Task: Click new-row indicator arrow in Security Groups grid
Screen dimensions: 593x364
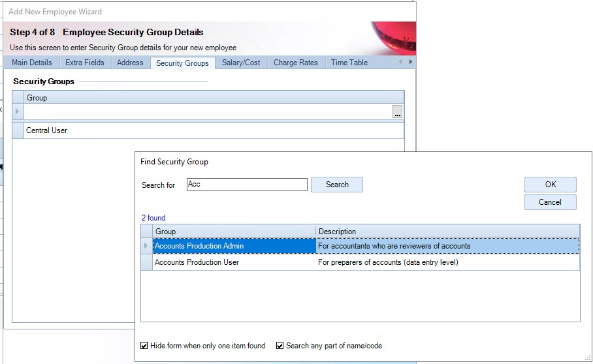Action: pyautogui.click(x=18, y=112)
